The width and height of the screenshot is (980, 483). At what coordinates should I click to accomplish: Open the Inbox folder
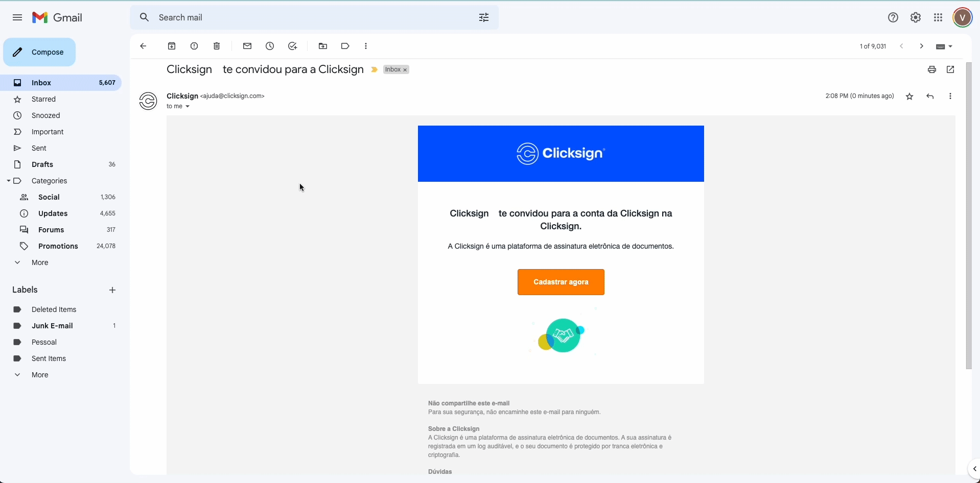coord(61,83)
